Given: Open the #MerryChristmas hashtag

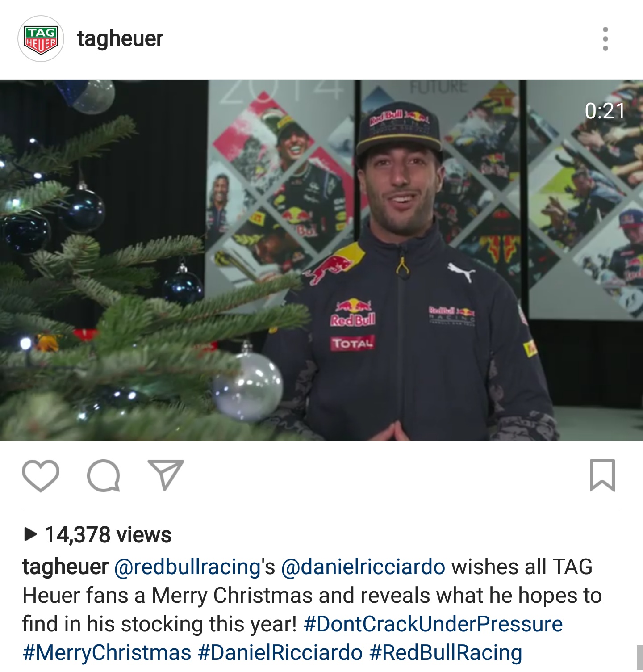Looking at the screenshot, I should (x=107, y=653).
